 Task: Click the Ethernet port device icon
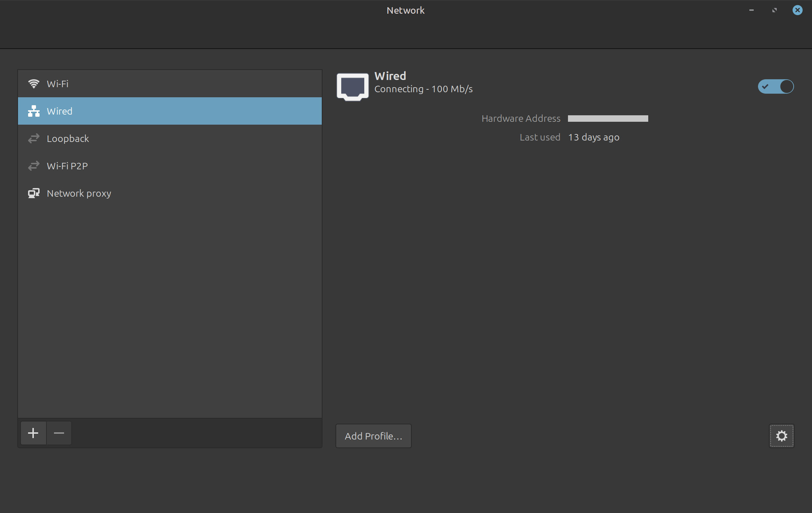point(352,86)
